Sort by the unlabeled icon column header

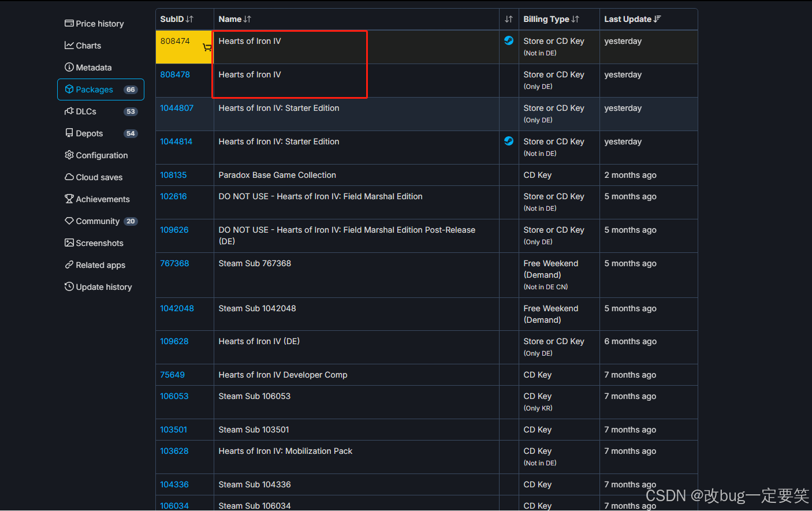pos(509,19)
